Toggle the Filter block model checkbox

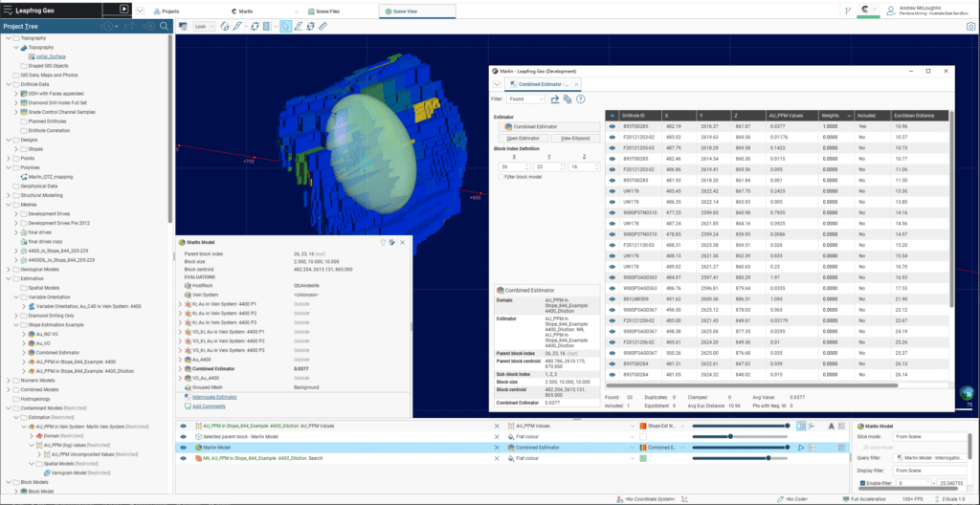499,178
